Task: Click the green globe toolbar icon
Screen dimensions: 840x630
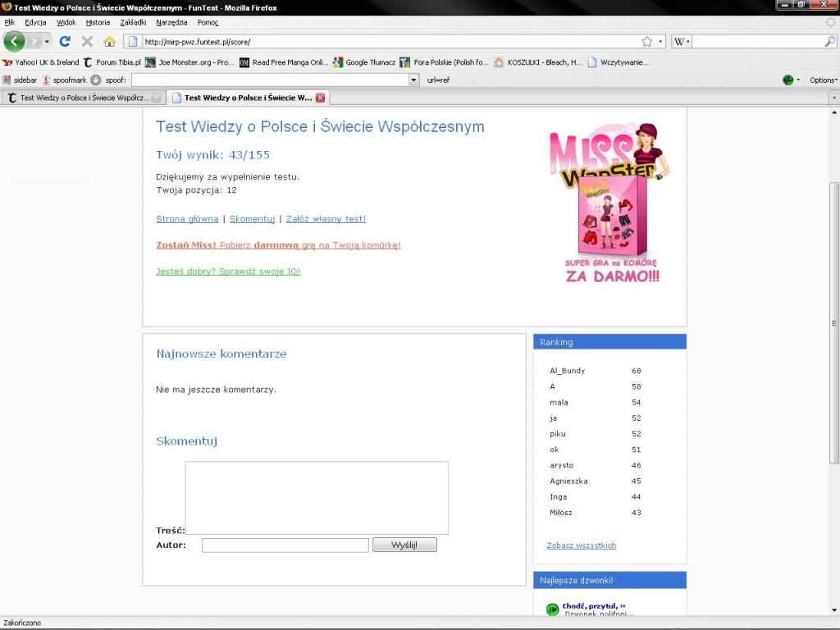Action: coord(788,80)
